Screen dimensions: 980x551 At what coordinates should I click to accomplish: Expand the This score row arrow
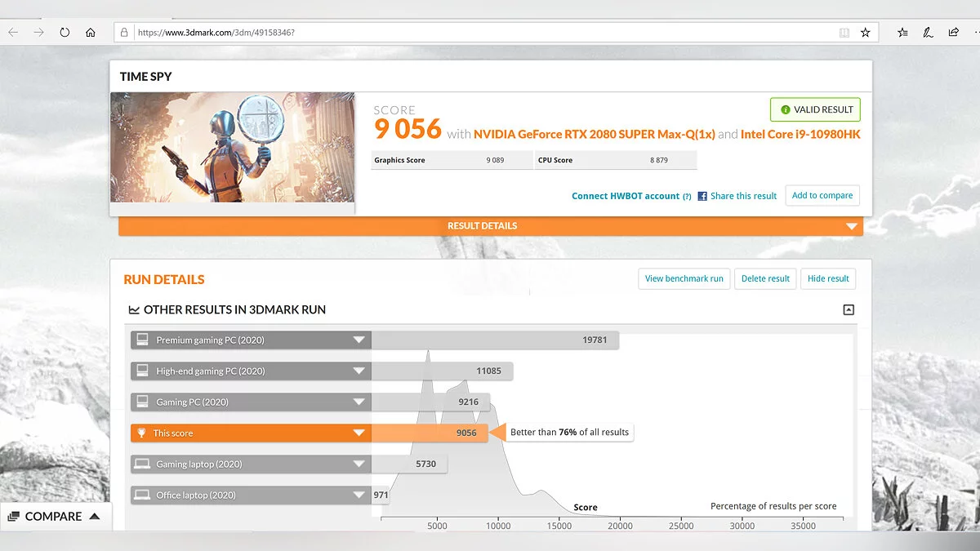tap(359, 433)
